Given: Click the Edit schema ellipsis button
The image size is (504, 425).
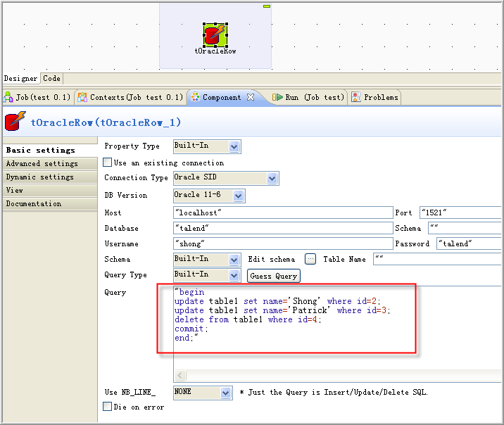Looking at the screenshot, I should 310,259.
